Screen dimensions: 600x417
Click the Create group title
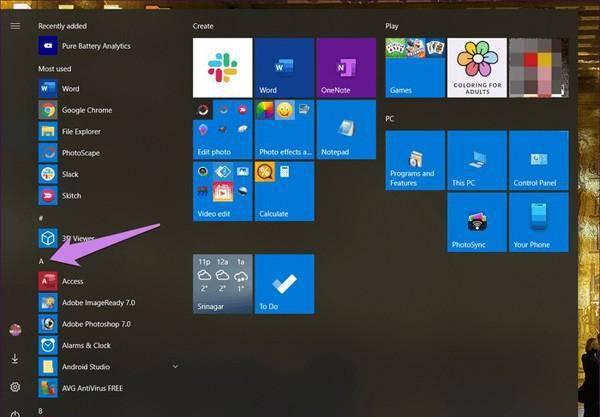tap(203, 26)
